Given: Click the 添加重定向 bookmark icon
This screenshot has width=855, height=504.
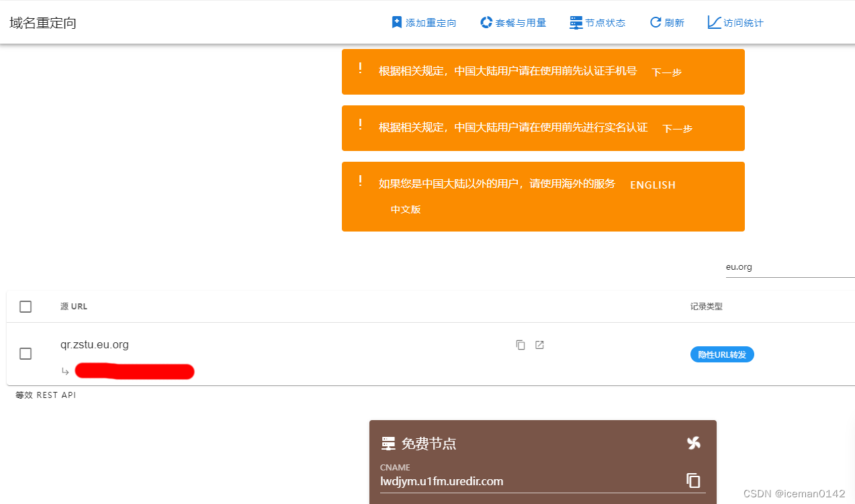Looking at the screenshot, I should pyautogui.click(x=396, y=21).
